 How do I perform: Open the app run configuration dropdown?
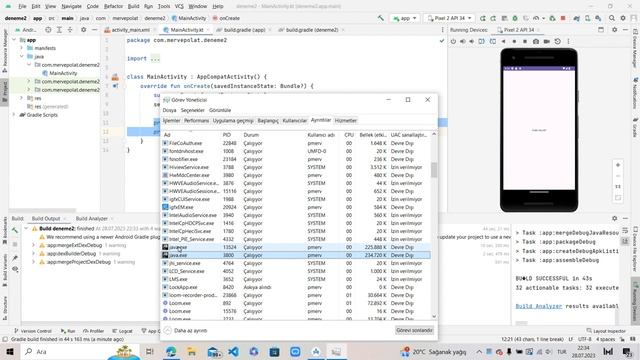(x=404, y=18)
